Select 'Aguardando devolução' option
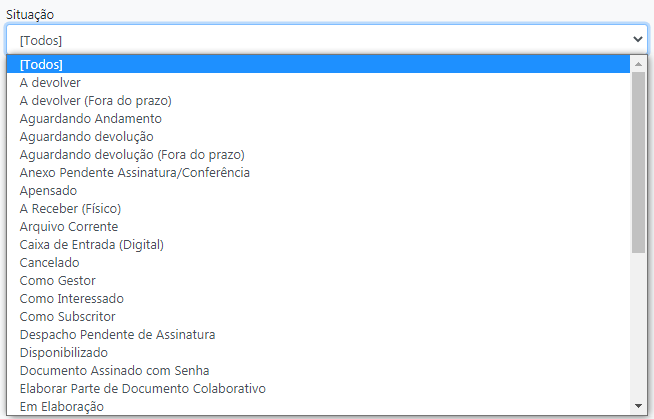 (x=87, y=137)
